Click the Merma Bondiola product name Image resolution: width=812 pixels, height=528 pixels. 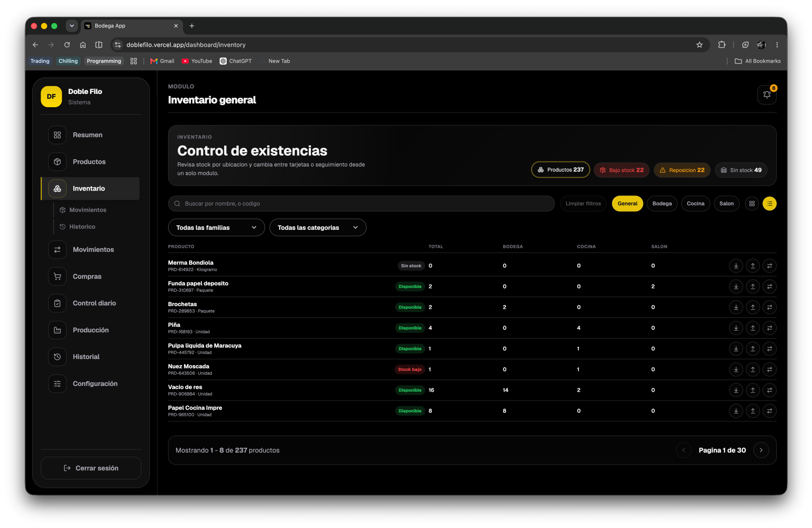tap(191, 262)
